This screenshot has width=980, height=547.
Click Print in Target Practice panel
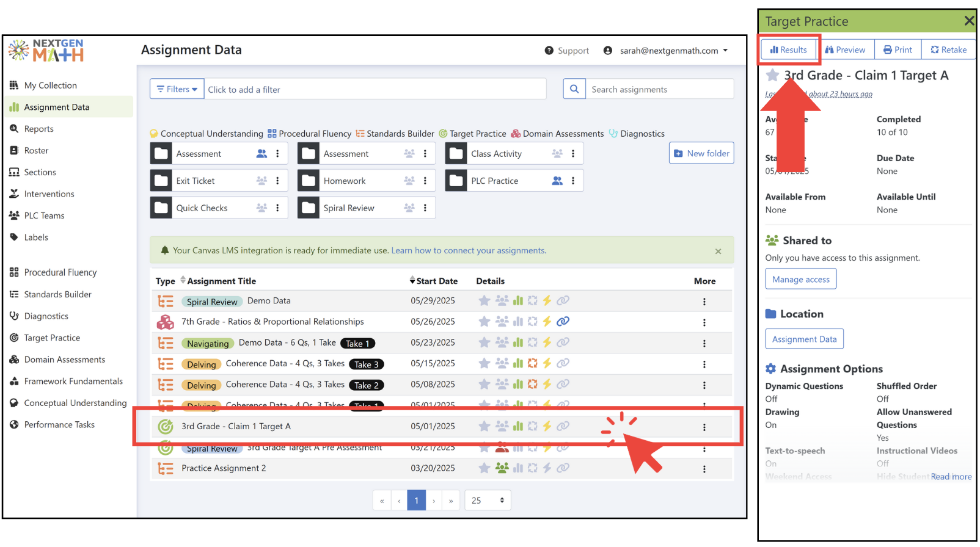[898, 49]
